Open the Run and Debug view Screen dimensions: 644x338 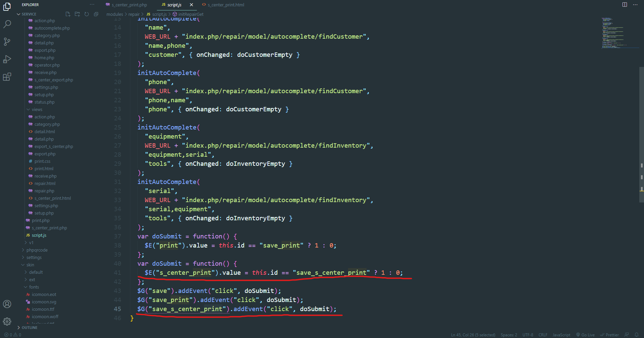click(7, 59)
